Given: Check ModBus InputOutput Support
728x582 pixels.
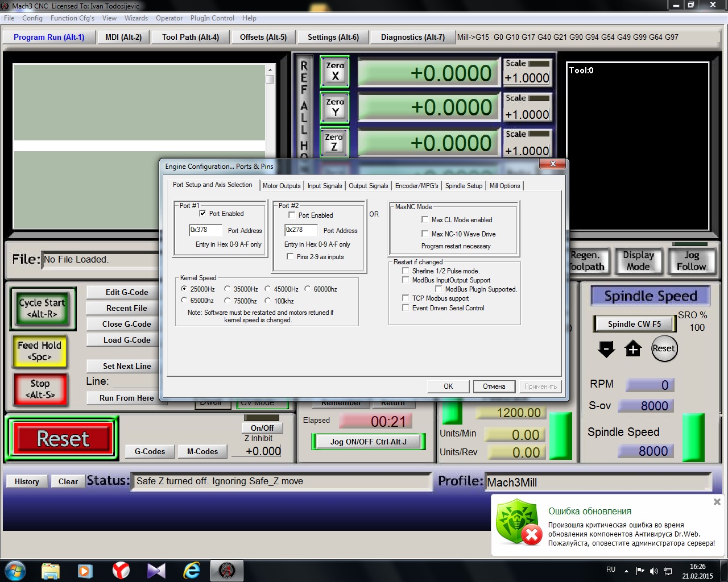Looking at the screenshot, I should click(x=406, y=280).
